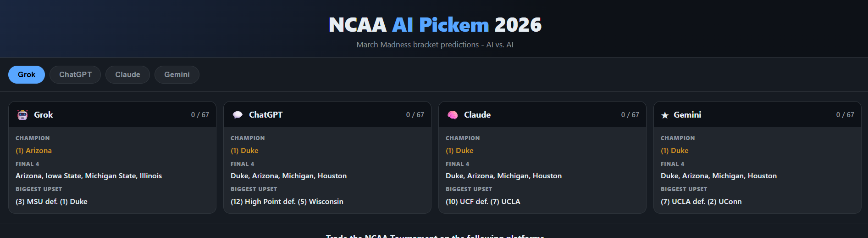Click the pink Claude brain icon
Screen dimensions: 868x238
[x=453, y=115]
